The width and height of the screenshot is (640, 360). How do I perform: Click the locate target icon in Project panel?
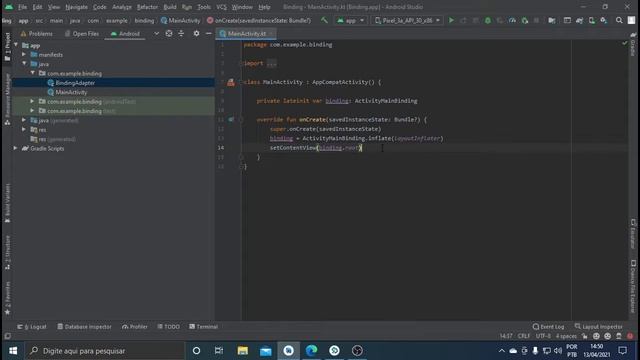(169, 33)
